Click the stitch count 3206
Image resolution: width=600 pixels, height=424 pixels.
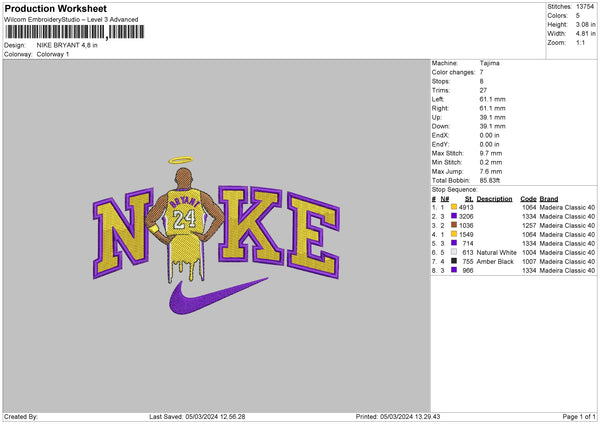(466, 216)
